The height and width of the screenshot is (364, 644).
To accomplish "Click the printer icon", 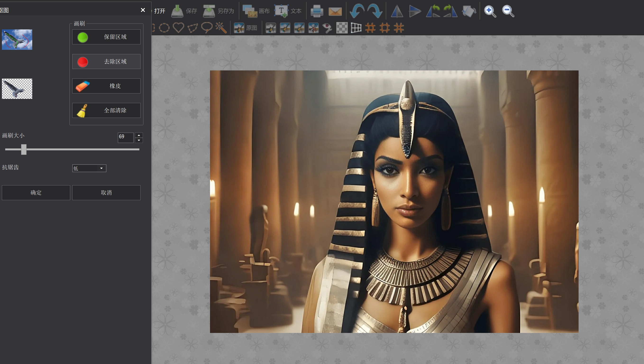I will point(317,11).
